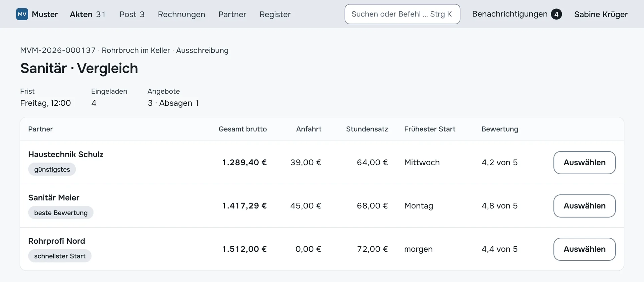
Task: Open the Akten tab
Action: [88, 14]
